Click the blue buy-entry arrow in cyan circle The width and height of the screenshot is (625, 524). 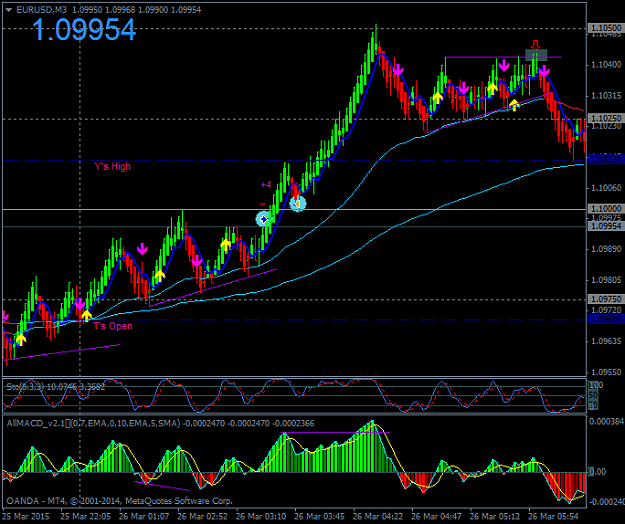263,219
